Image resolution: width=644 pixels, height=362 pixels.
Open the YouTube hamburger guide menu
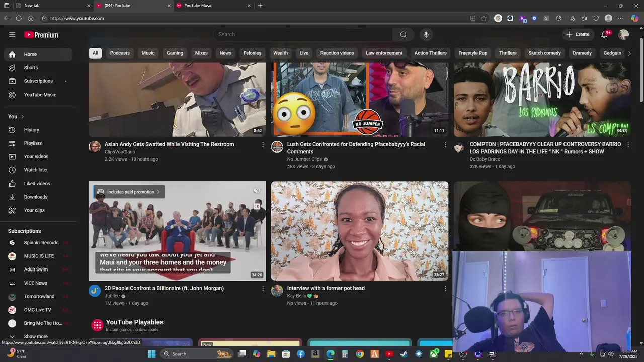click(12, 35)
